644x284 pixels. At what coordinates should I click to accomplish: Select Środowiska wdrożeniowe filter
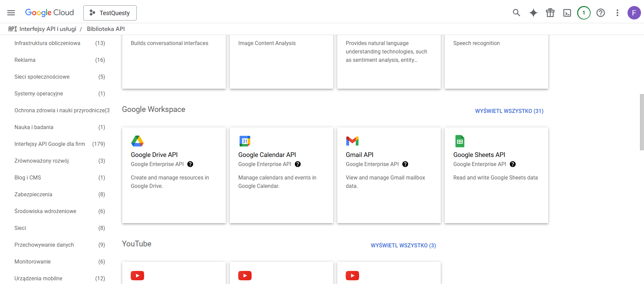click(x=60, y=211)
